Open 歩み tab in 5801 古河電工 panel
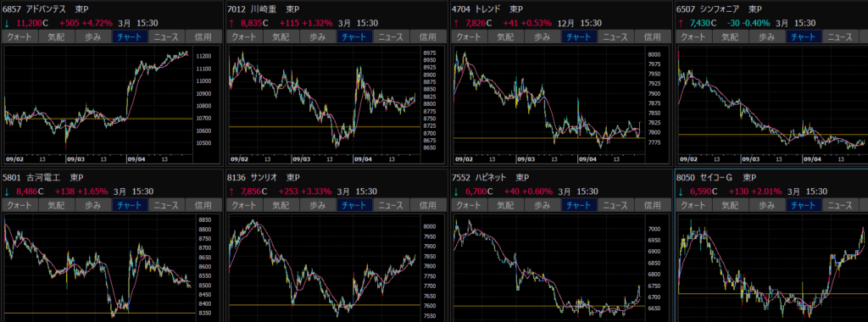 93,205
